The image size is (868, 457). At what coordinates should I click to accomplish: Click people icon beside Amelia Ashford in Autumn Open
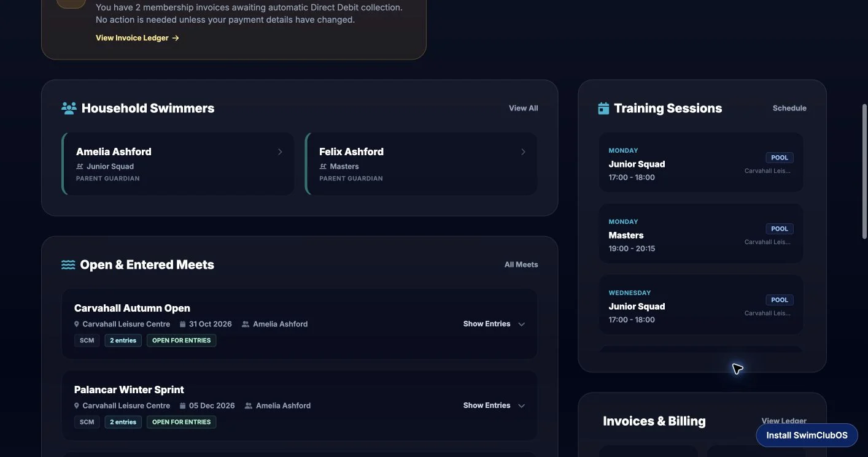pos(246,324)
